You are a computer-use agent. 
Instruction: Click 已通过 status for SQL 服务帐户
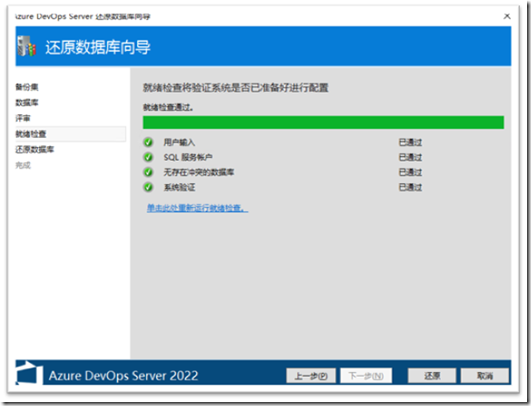[410, 157]
